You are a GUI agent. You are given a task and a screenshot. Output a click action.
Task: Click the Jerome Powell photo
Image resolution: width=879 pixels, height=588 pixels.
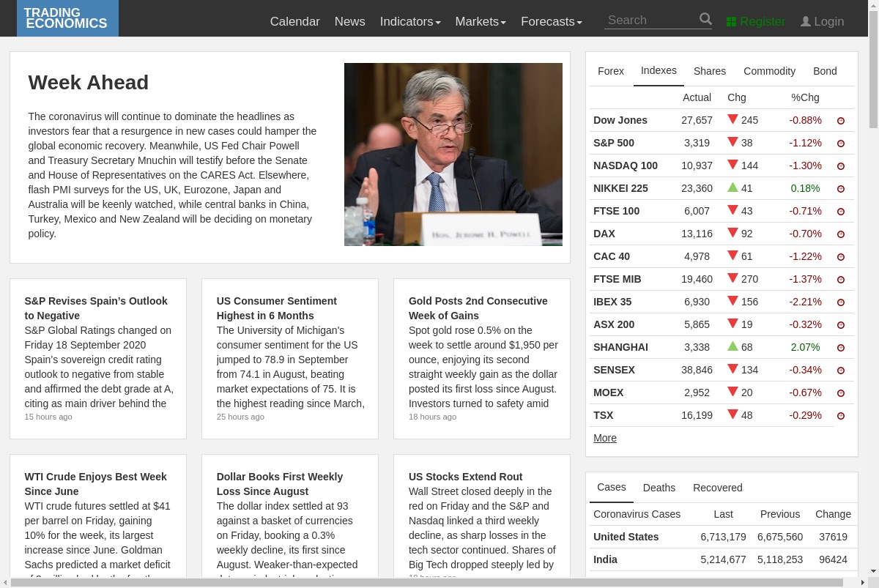(453, 155)
